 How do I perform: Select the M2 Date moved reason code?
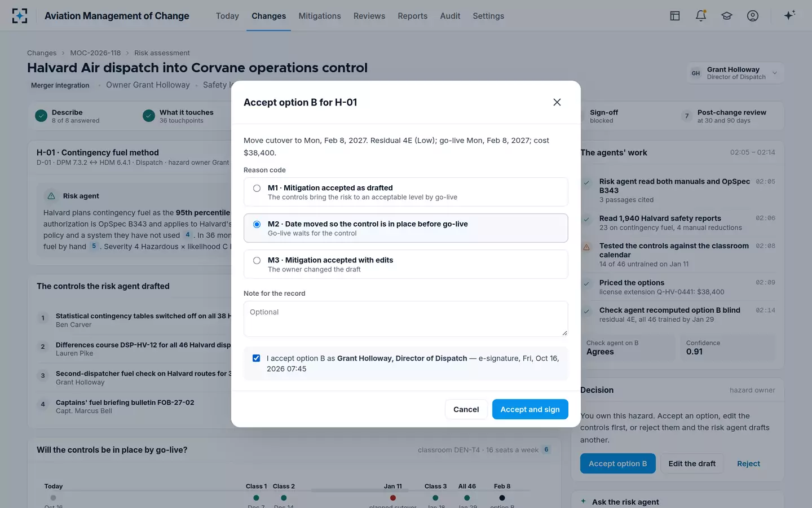pos(405,228)
